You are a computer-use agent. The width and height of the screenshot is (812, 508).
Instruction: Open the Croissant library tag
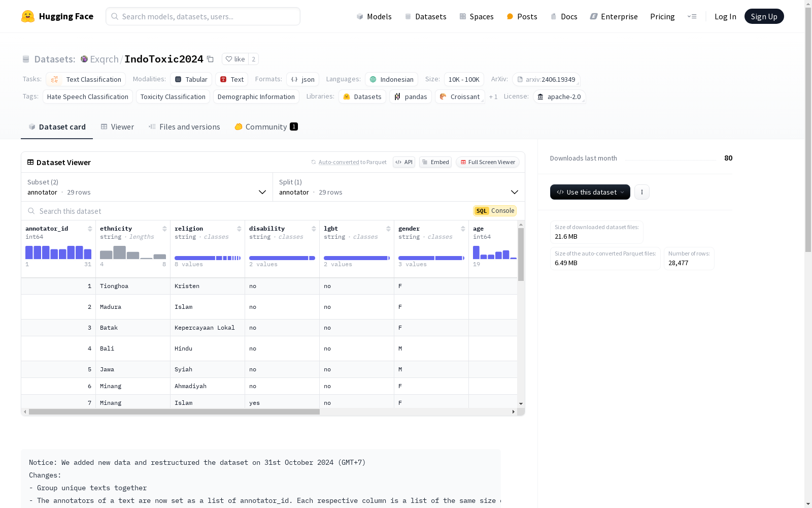click(460, 97)
